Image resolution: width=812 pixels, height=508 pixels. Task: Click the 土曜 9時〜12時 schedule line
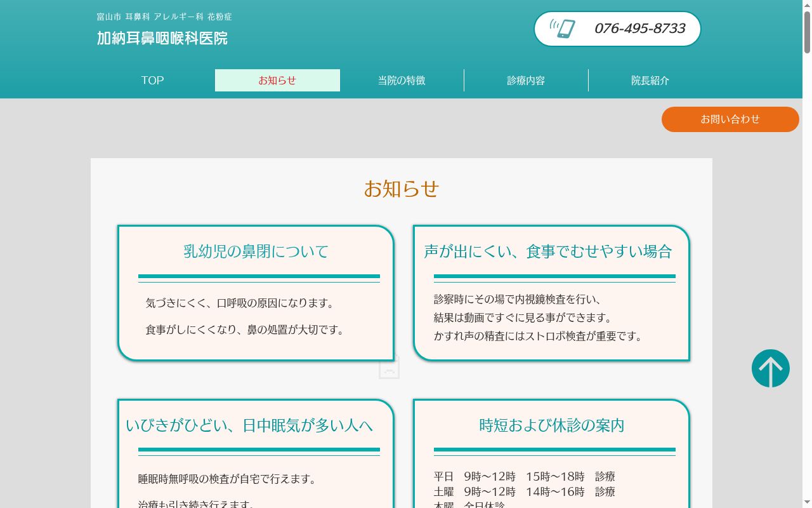coord(525,491)
